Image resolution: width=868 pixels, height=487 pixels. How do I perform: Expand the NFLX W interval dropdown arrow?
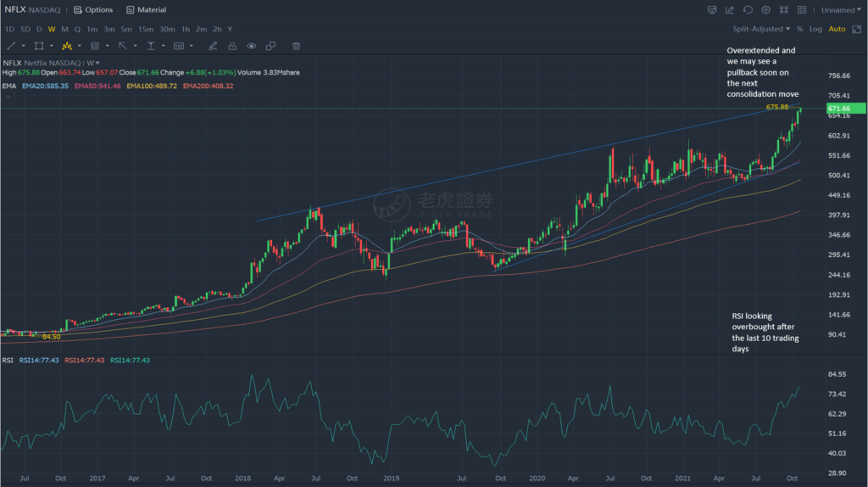tap(97, 63)
